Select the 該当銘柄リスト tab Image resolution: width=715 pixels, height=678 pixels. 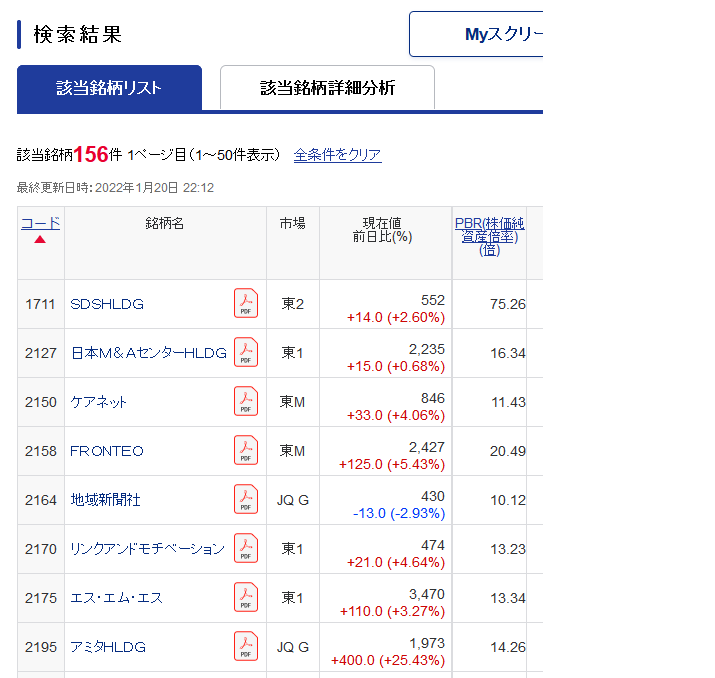(109, 88)
